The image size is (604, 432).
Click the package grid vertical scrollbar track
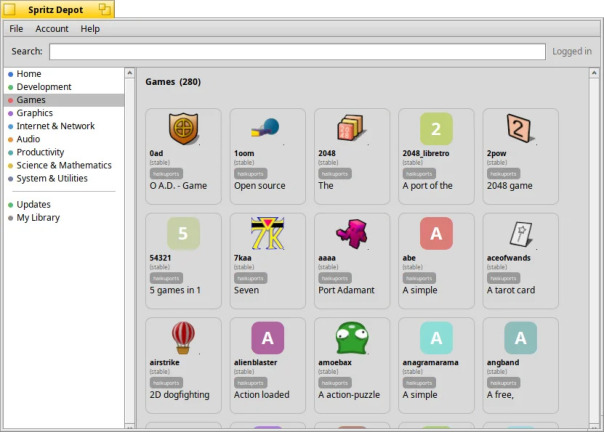594,250
